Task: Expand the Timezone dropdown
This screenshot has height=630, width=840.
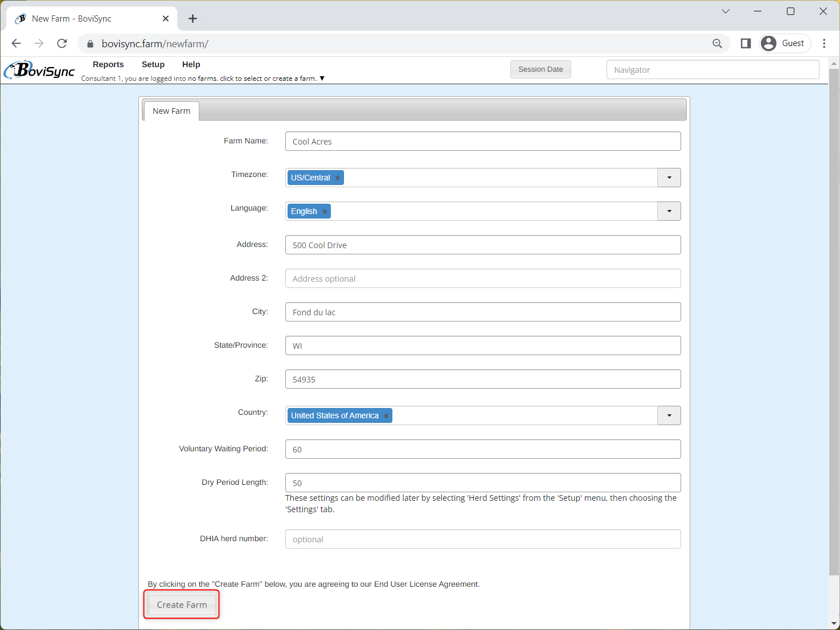Action: tap(669, 178)
